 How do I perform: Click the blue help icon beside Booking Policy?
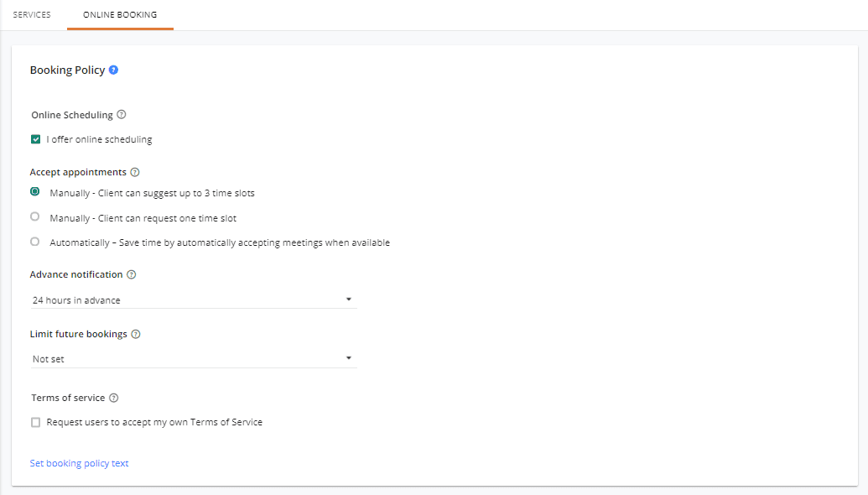coord(113,70)
